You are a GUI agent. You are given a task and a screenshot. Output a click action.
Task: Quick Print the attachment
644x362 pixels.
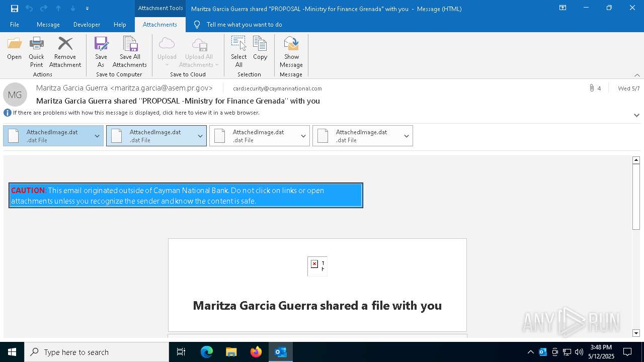pos(36,52)
